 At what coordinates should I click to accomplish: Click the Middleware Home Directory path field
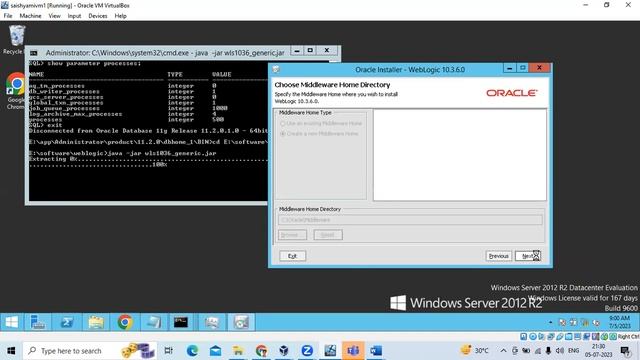[x=410, y=220]
